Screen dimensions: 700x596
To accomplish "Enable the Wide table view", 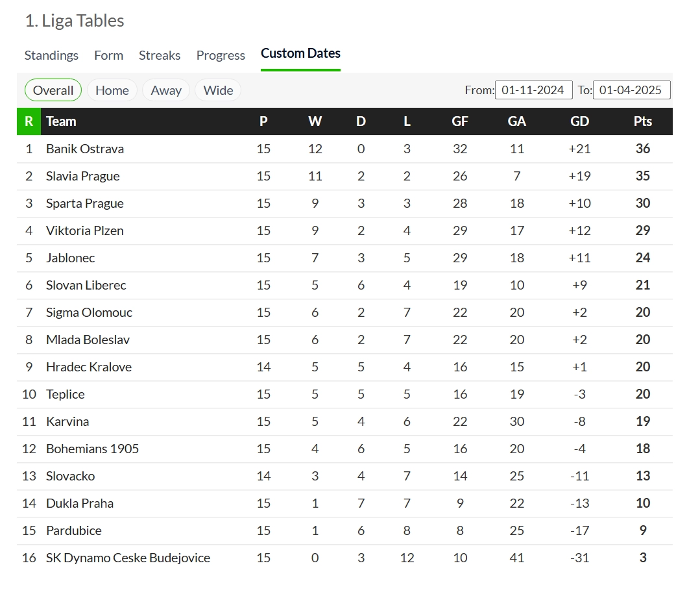I will point(218,90).
